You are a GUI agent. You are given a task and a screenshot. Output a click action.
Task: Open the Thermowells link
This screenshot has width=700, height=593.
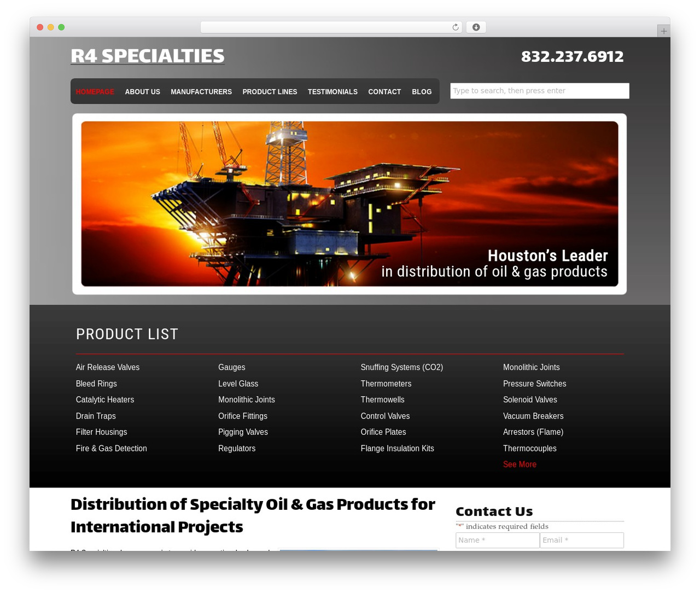383,400
